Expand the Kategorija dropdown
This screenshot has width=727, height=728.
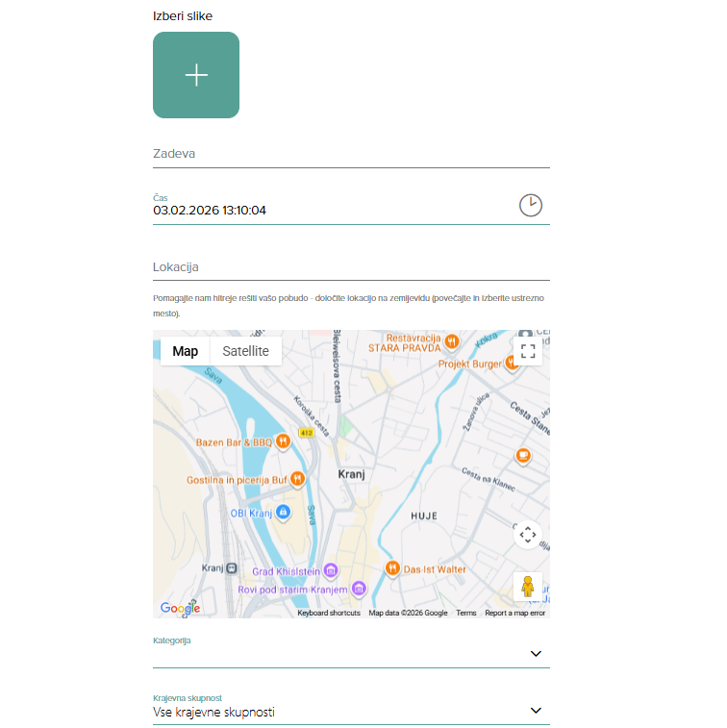(x=351, y=654)
